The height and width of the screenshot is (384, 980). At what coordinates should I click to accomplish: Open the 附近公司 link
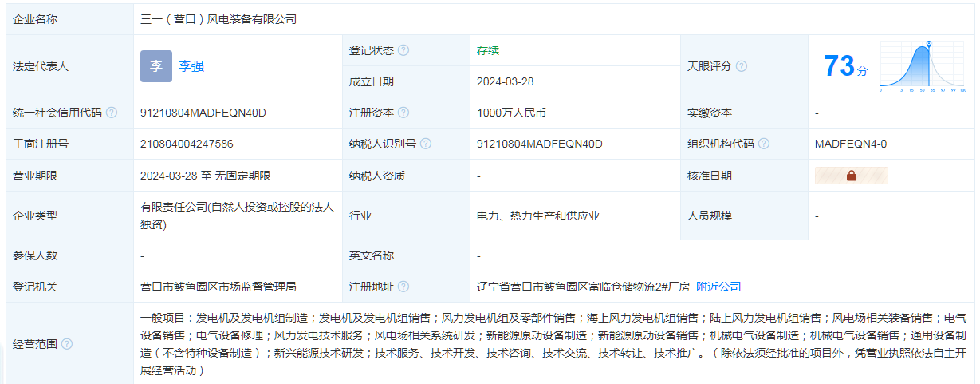click(x=718, y=287)
